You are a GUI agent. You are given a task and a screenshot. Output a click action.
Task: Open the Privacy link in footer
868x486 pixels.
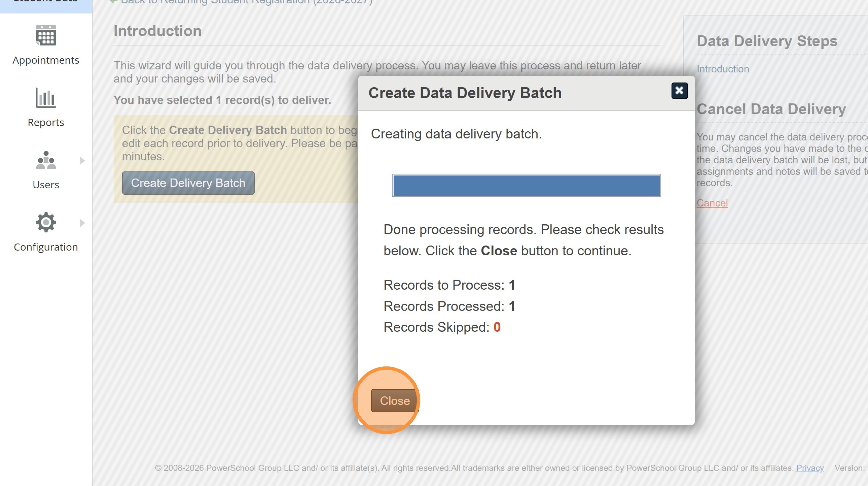click(x=810, y=468)
